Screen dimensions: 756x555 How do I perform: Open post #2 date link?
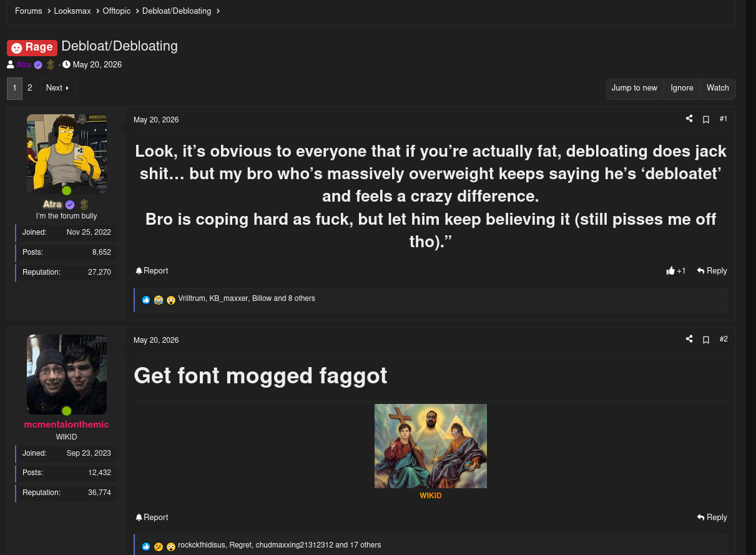click(156, 340)
